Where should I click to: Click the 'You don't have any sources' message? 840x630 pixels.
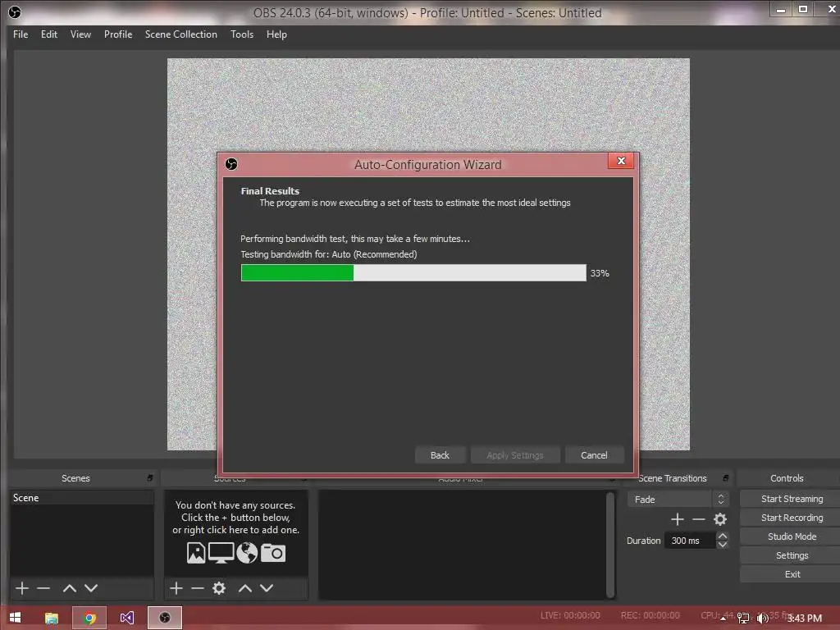coord(235,518)
